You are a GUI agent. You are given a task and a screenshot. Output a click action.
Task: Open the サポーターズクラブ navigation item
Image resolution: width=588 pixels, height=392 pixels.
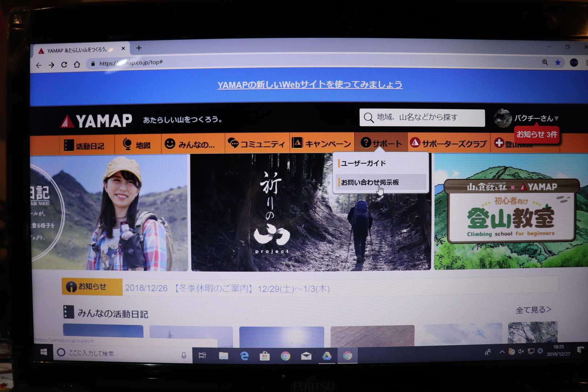[449, 144]
